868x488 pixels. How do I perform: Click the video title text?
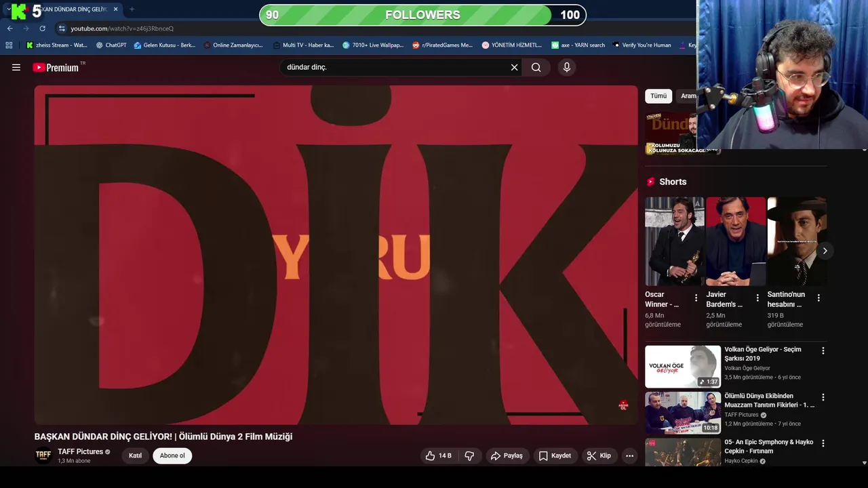[163, 436]
